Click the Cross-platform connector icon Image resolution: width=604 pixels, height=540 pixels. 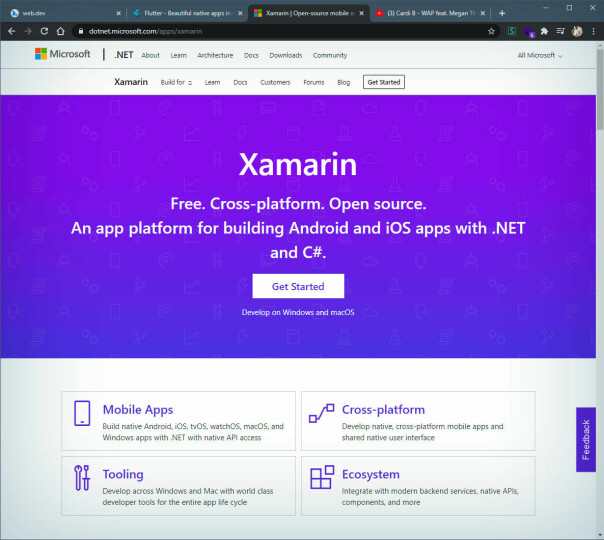(x=322, y=413)
